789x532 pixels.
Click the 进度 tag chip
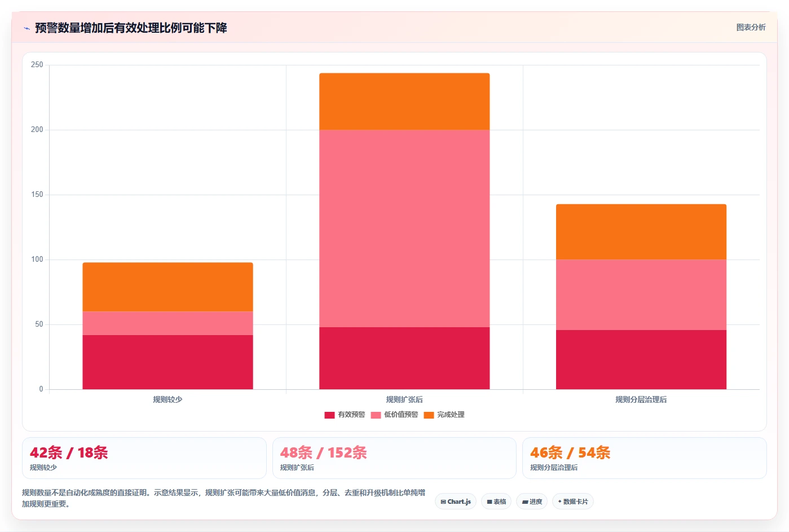pos(532,502)
